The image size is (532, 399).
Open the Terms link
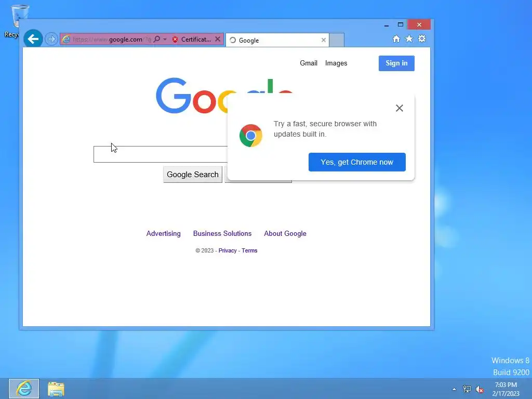click(249, 250)
